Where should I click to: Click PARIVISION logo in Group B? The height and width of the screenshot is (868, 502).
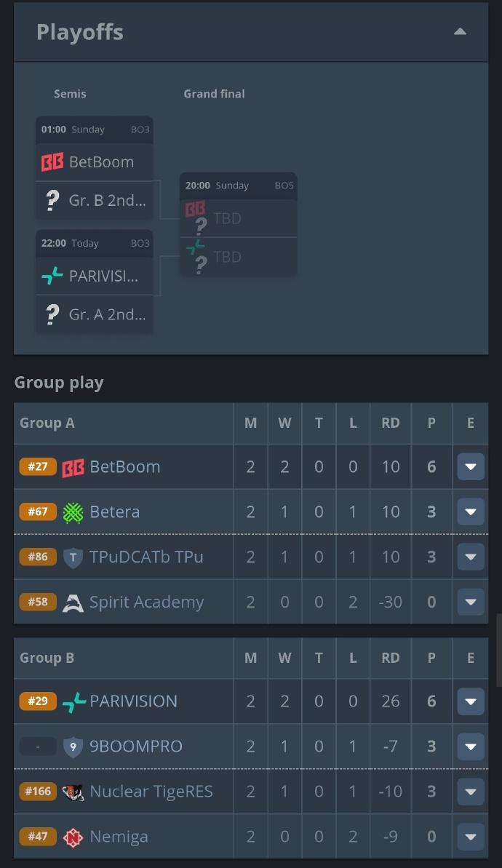point(74,701)
